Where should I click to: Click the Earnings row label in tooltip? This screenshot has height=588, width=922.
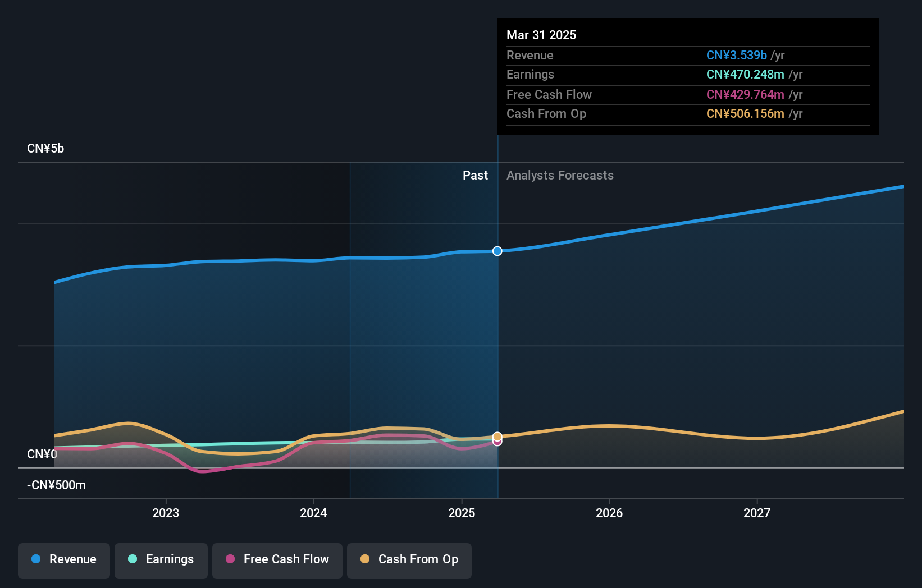pos(530,75)
